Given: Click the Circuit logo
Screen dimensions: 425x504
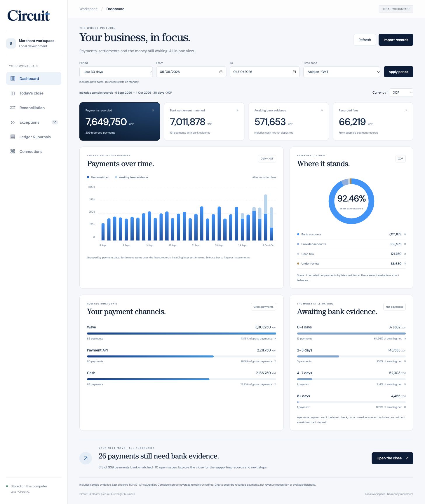Looking at the screenshot, I should coord(29,16).
